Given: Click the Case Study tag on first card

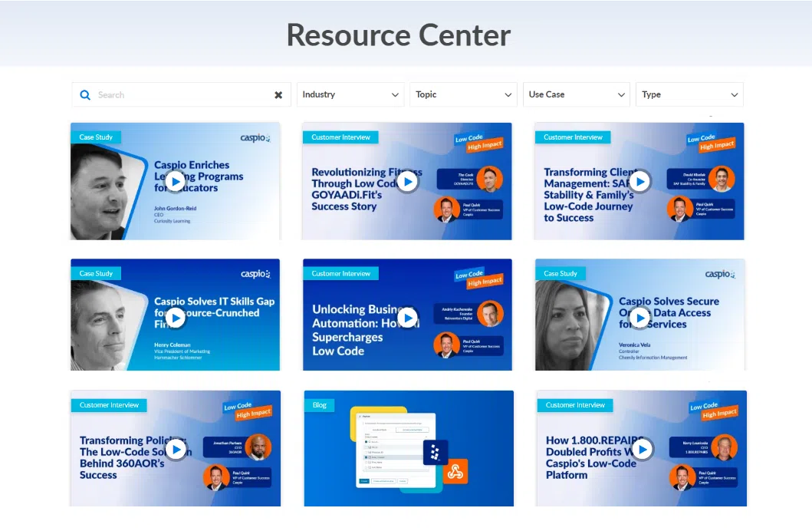Looking at the screenshot, I should 96,137.
